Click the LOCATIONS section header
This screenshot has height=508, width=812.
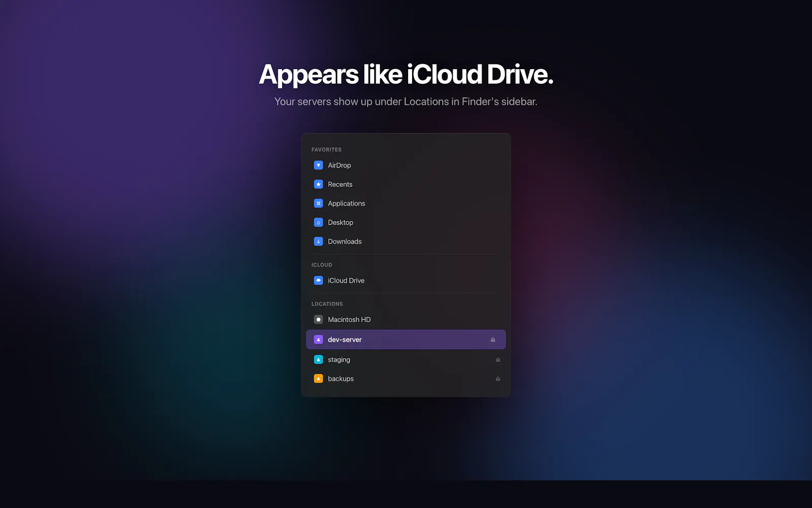[x=327, y=304]
